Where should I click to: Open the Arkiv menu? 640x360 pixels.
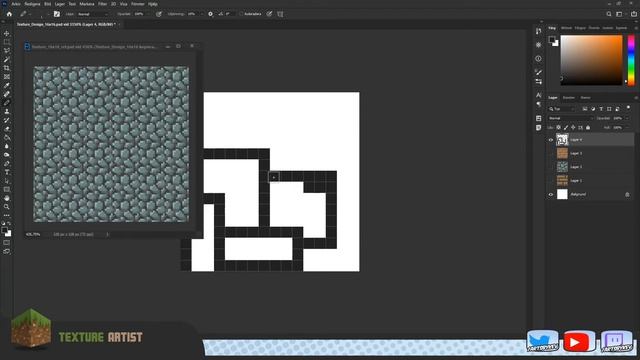pyautogui.click(x=16, y=4)
